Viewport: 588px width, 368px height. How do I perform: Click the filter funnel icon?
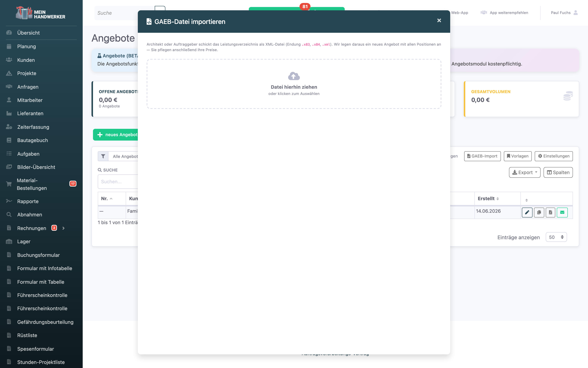pyautogui.click(x=103, y=156)
